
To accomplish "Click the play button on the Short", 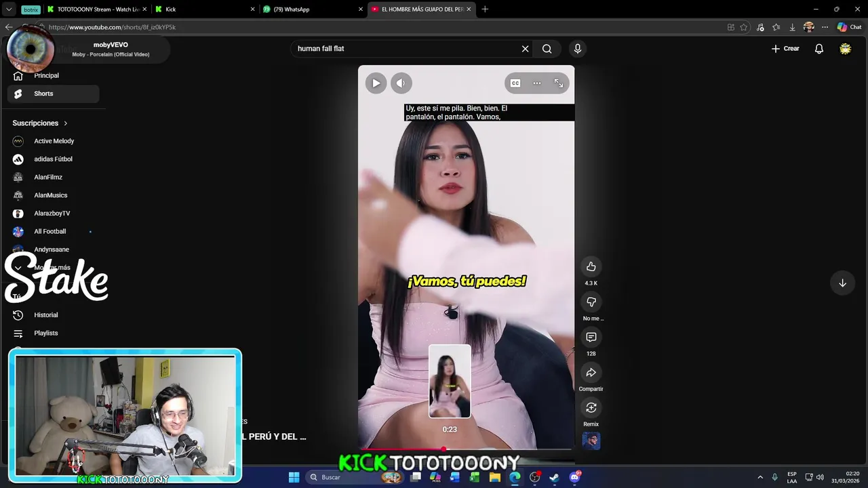I will coord(376,83).
